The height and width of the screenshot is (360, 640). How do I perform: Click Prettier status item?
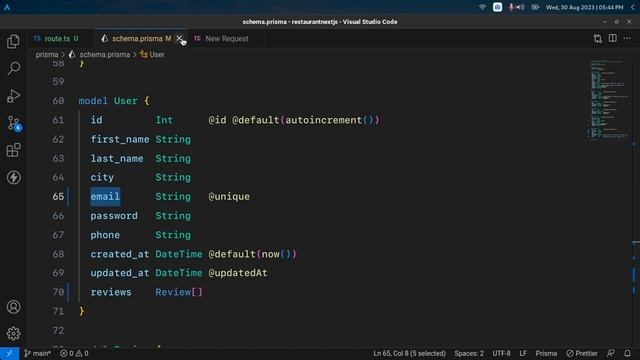582,353
